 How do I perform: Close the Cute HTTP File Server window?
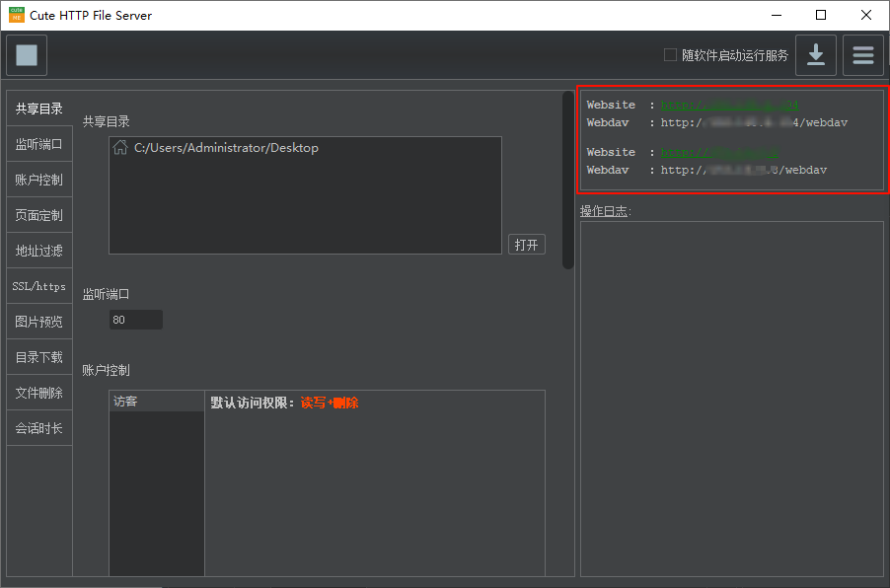coord(865,16)
